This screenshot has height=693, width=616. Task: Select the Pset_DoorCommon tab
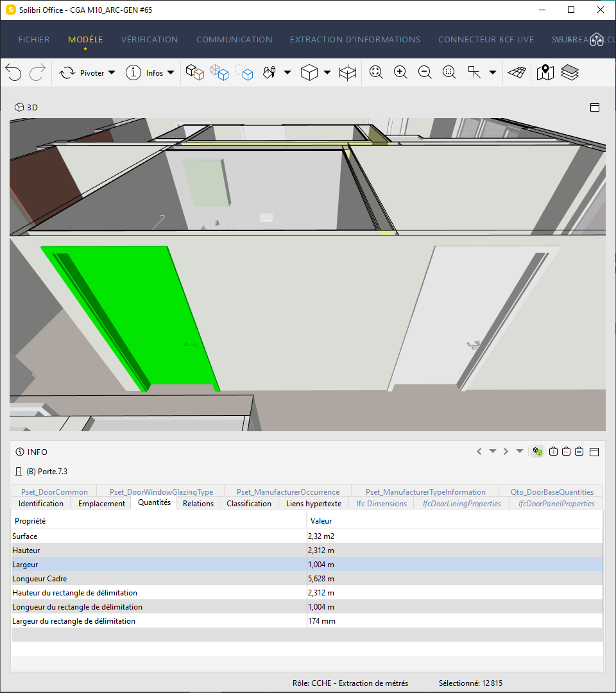[x=55, y=492]
